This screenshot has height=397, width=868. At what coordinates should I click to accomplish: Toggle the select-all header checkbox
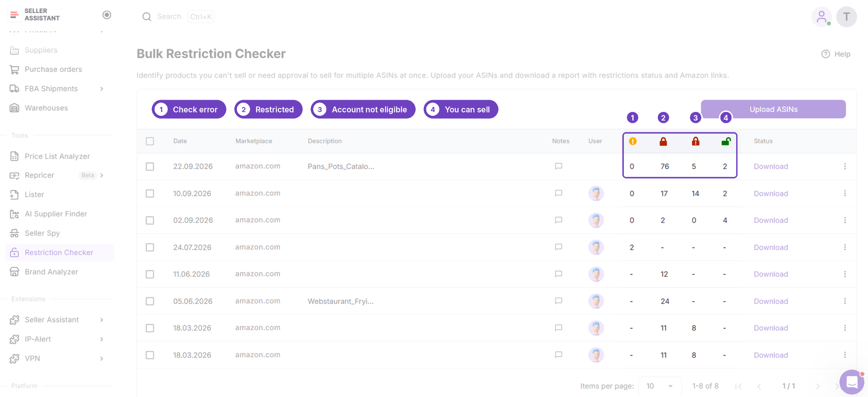tap(150, 141)
